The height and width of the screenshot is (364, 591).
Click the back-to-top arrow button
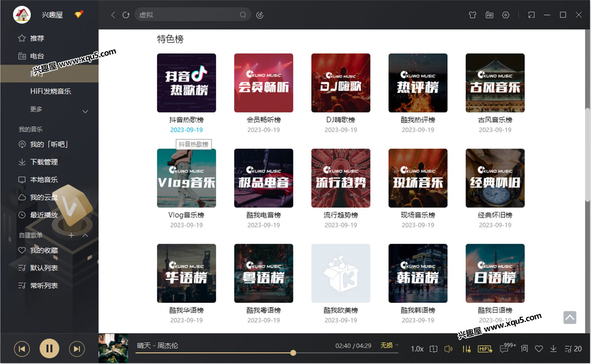pos(570,318)
